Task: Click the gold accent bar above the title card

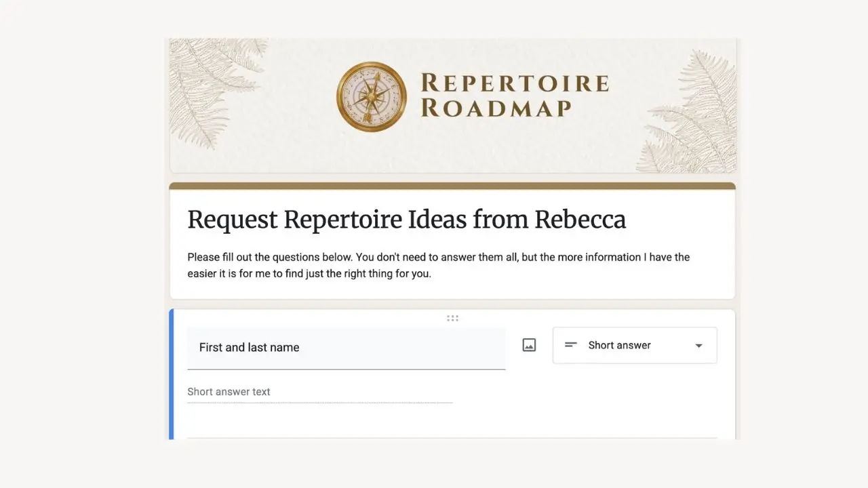Action: (x=452, y=186)
